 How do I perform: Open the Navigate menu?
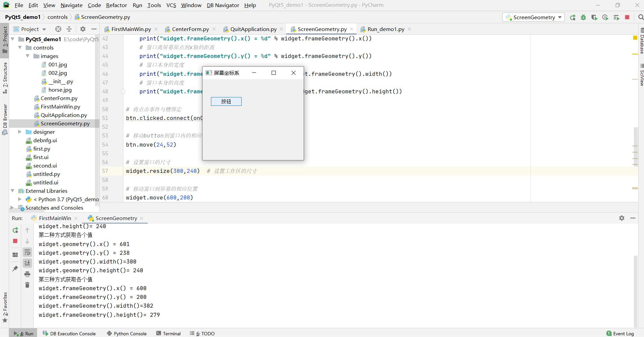pyautogui.click(x=71, y=5)
